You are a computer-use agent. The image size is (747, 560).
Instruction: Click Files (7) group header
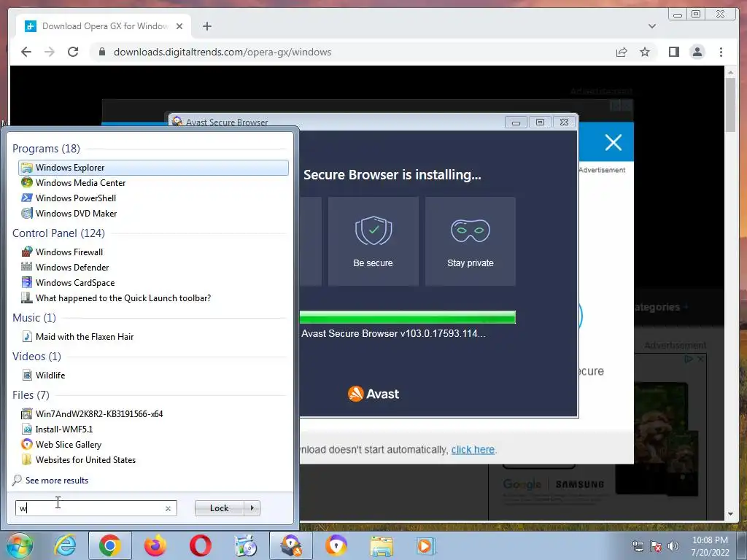31,394
